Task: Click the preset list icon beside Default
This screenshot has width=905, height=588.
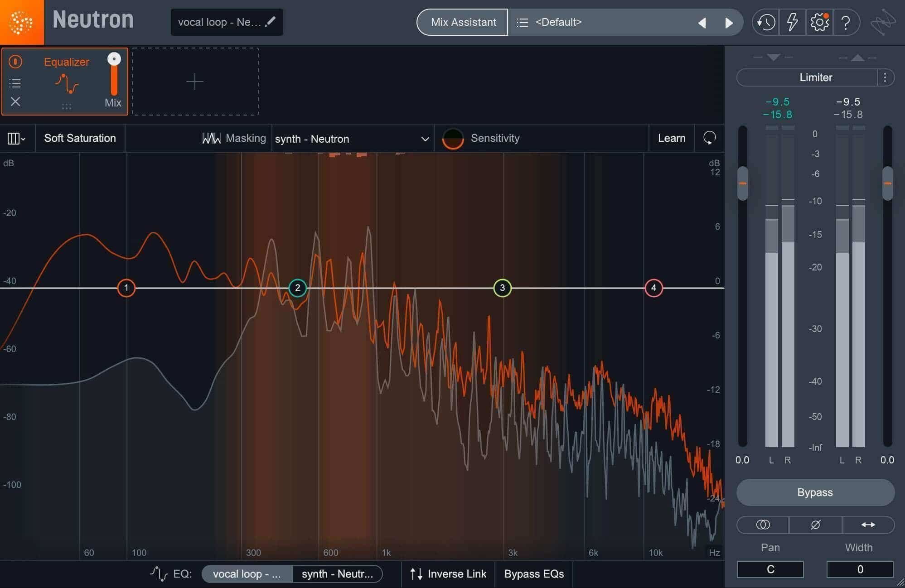Action: pyautogui.click(x=523, y=22)
